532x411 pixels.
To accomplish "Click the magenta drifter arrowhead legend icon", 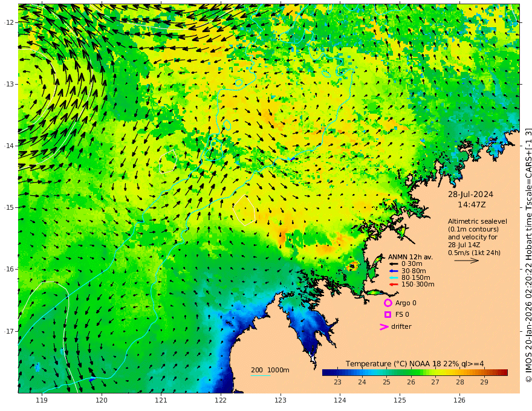I will (x=384, y=326).
